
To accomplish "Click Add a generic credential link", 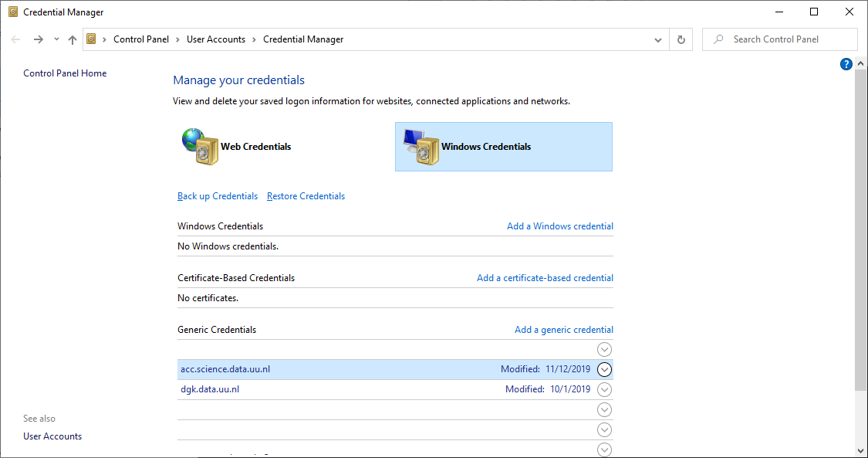I will pyautogui.click(x=563, y=330).
